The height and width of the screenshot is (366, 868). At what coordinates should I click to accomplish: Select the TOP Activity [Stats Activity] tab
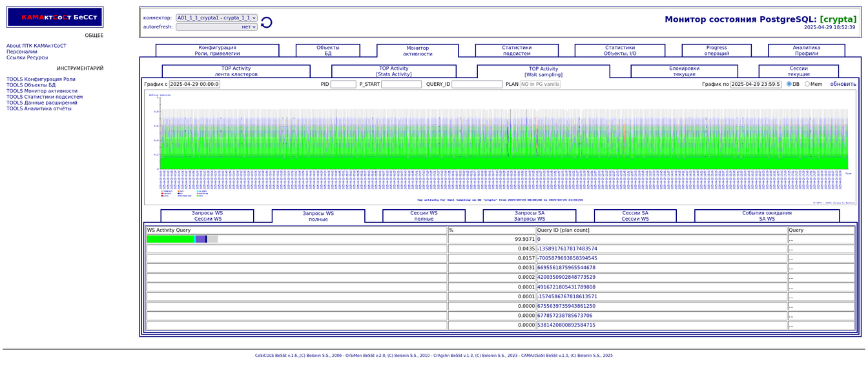point(393,71)
